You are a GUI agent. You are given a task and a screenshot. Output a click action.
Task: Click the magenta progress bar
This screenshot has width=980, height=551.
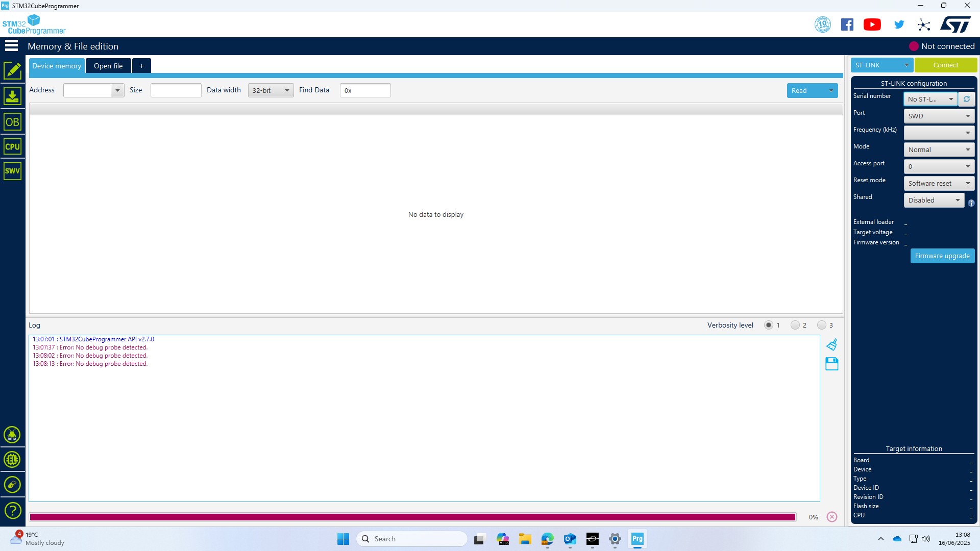click(412, 517)
